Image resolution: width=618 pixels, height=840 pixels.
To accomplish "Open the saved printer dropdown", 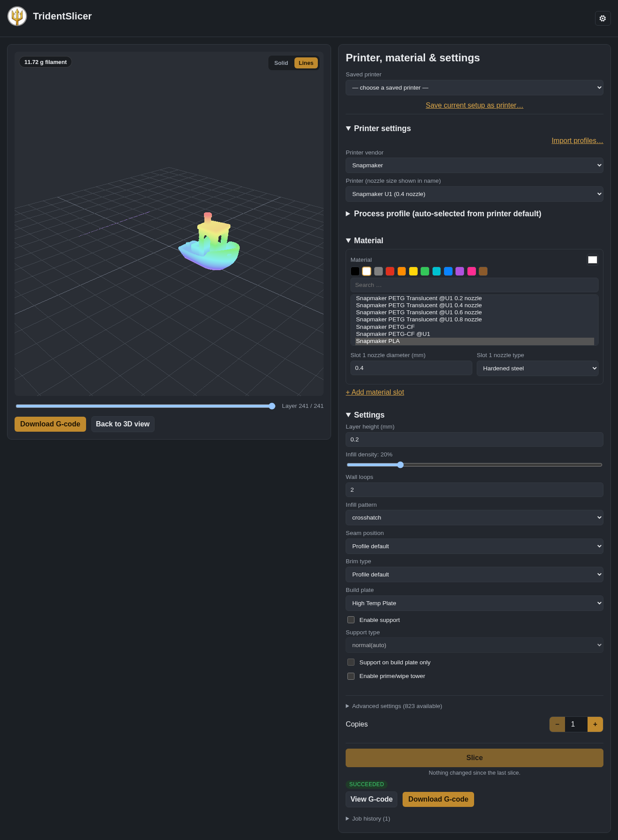I will coord(474,88).
